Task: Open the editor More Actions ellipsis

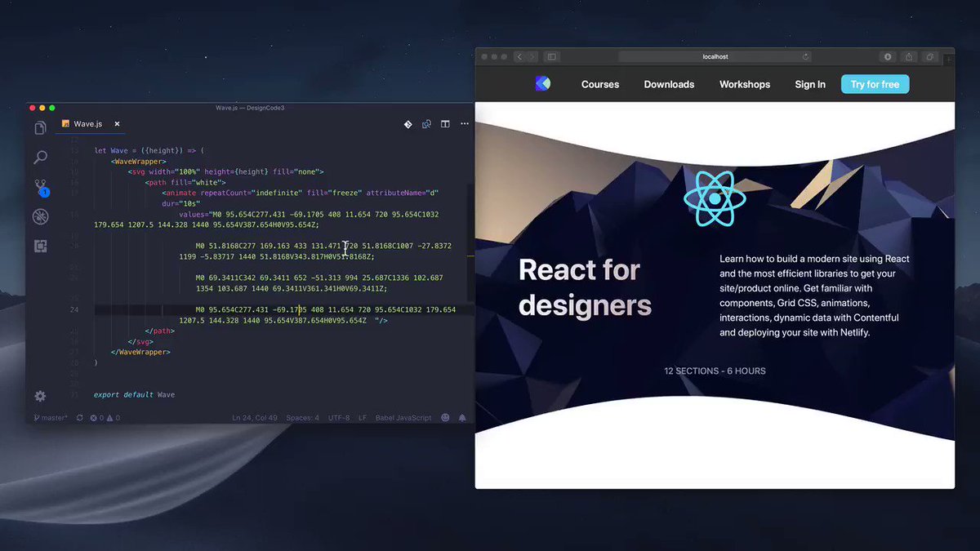Action: [x=465, y=124]
